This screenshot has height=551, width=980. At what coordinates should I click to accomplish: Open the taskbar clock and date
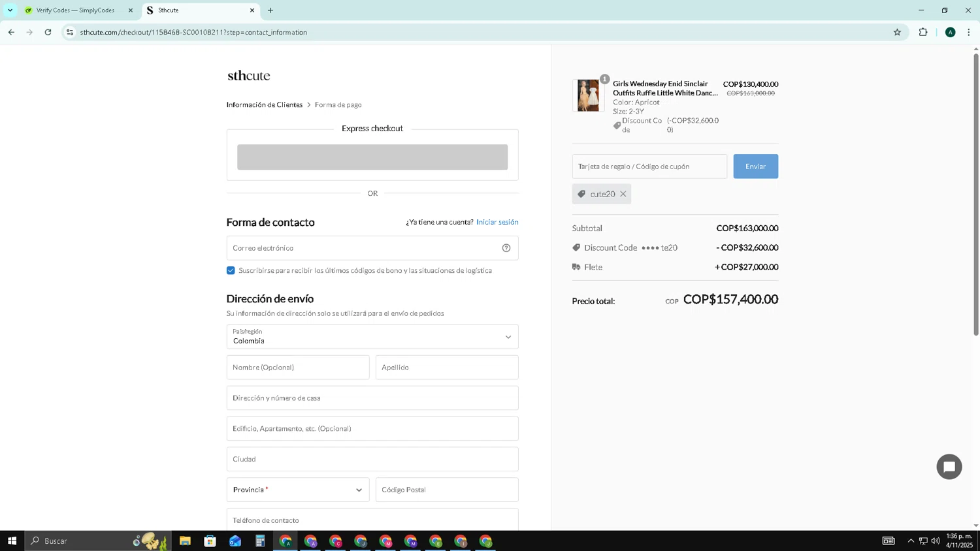click(959, 541)
